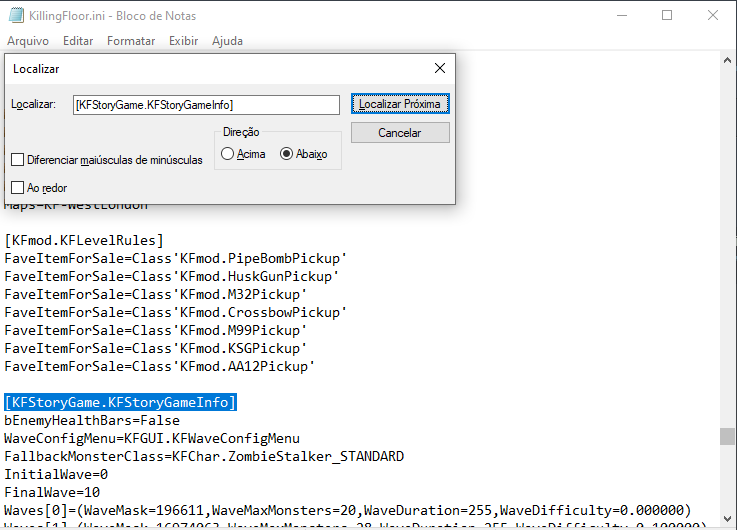Click the Localizar search text field
This screenshot has height=530, width=737.
tap(206, 105)
